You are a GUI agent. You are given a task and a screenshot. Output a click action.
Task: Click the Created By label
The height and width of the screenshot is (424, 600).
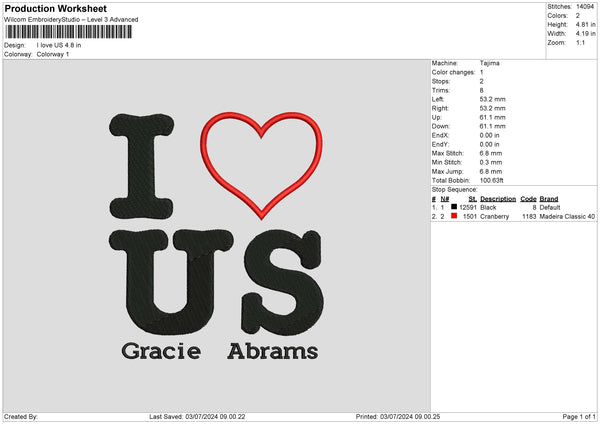pos(21,416)
